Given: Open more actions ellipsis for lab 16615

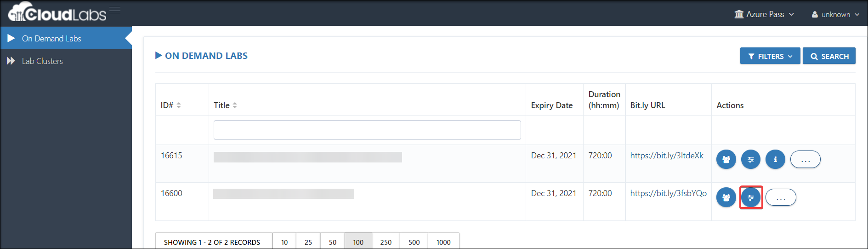Looking at the screenshot, I should tap(805, 160).
